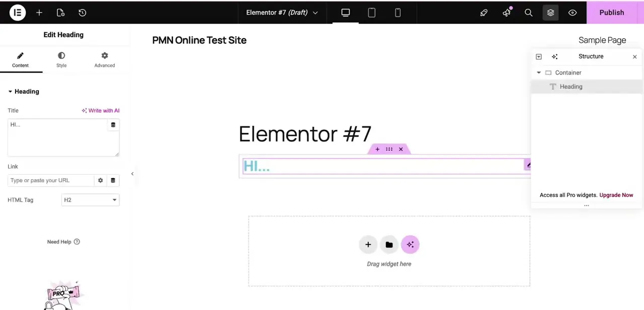Open the Elementor logo menu
The image size is (644, 310).
click(x=18, y=13)
